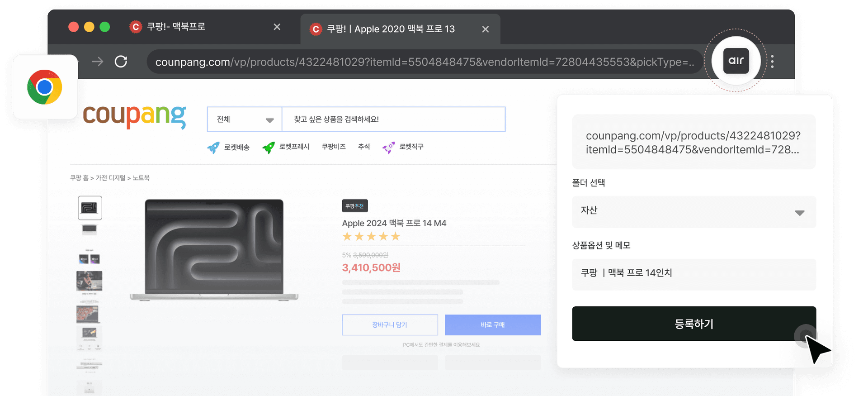Edit the 상품옵션 및 메모 field
Image resolution: width=868 pixels, height=396 pixels.
[x=694, y=274]
